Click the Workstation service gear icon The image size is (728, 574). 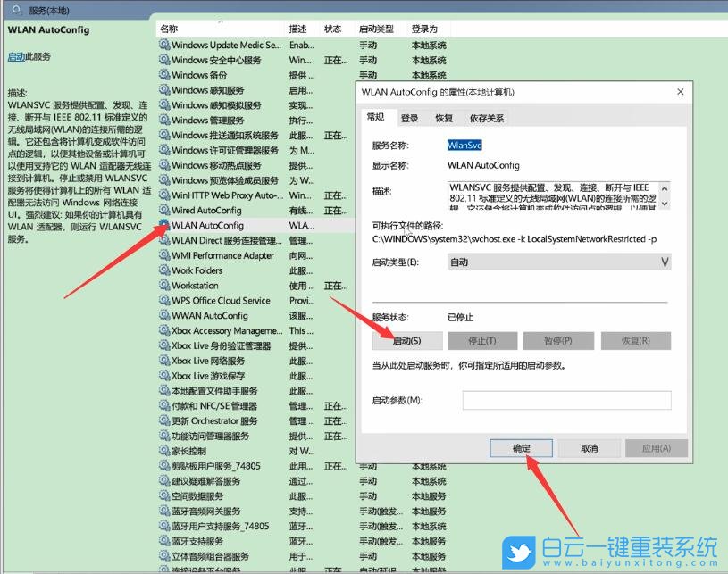[x=165, y=286]
